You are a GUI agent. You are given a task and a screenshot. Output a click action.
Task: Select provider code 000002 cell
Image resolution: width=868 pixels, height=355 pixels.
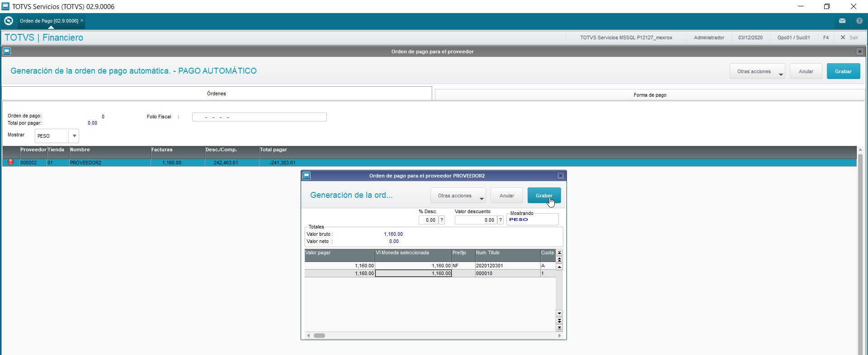33,163
